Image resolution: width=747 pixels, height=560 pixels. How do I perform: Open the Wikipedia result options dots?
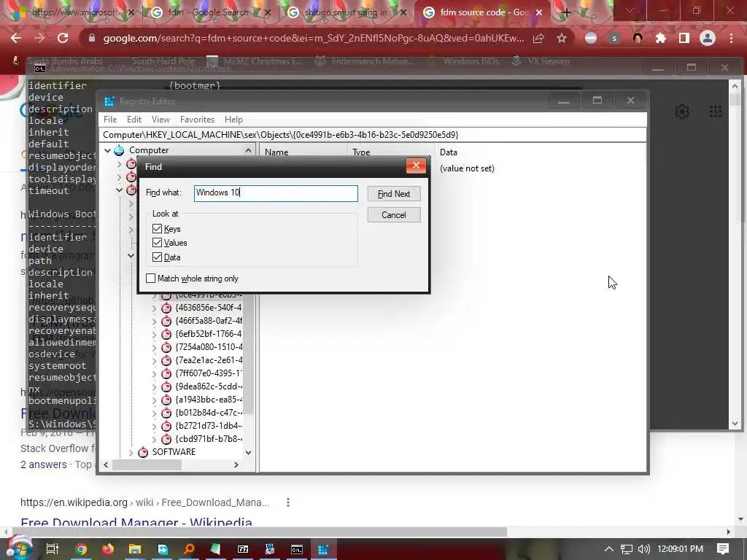287,502
